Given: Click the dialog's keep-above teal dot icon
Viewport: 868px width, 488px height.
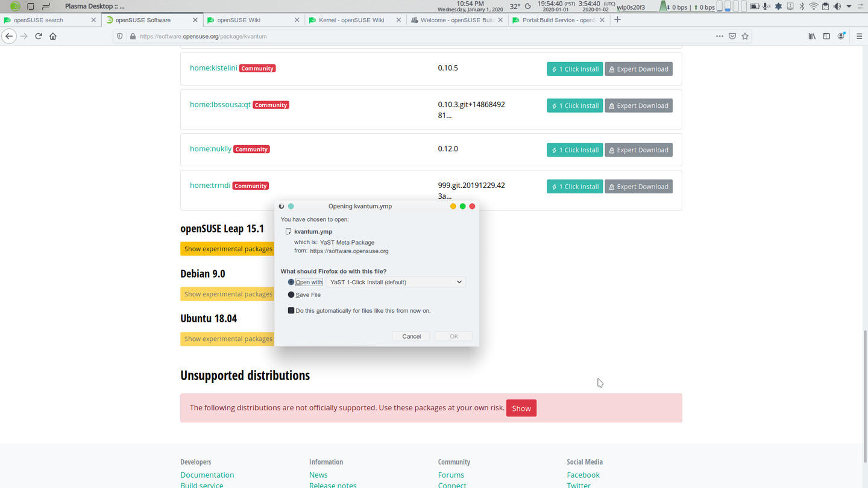Looking at the screenshot, I should 291,206.
